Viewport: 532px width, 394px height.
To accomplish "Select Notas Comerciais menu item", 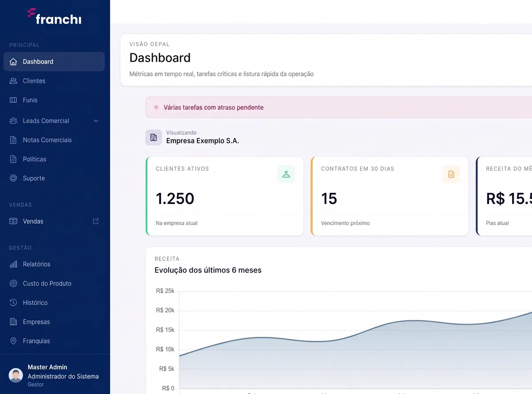I will (x=54, y=140).
